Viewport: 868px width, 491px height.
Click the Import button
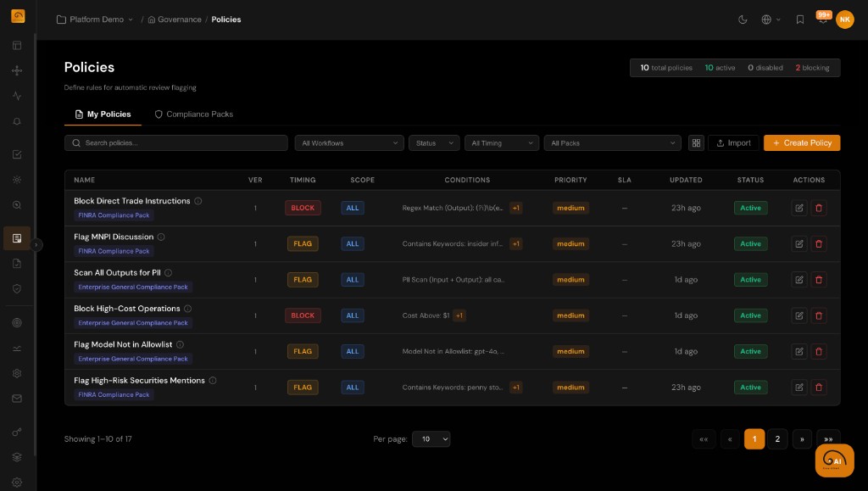733,143
